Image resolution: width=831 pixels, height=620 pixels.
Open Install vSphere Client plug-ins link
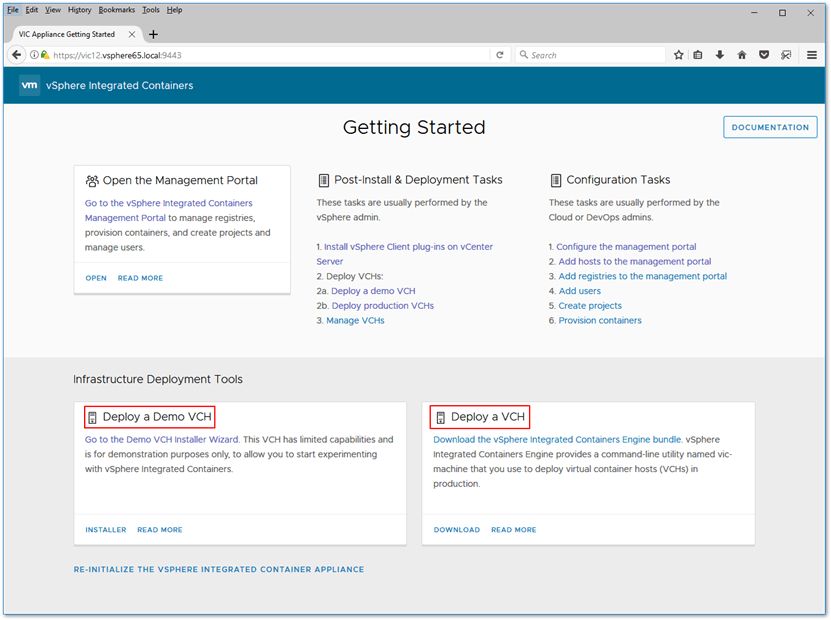(405, 254)
